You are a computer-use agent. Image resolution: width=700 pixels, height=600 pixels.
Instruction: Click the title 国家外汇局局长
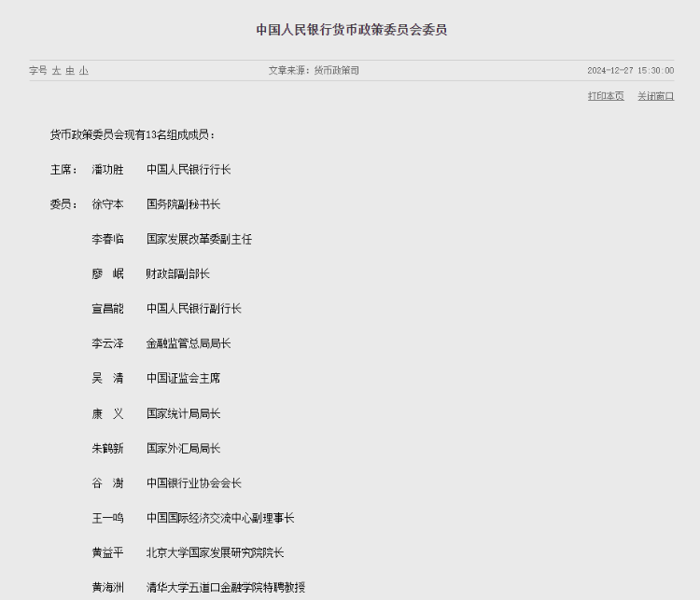(x=183, y=448)
